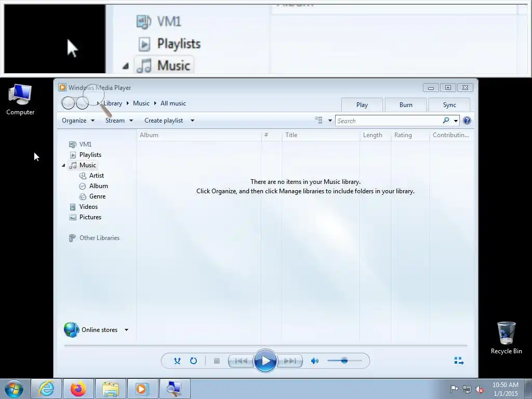This screenshot has height=399, width=532.
Task: Skip to the previous track
Action: pos(241,361)
